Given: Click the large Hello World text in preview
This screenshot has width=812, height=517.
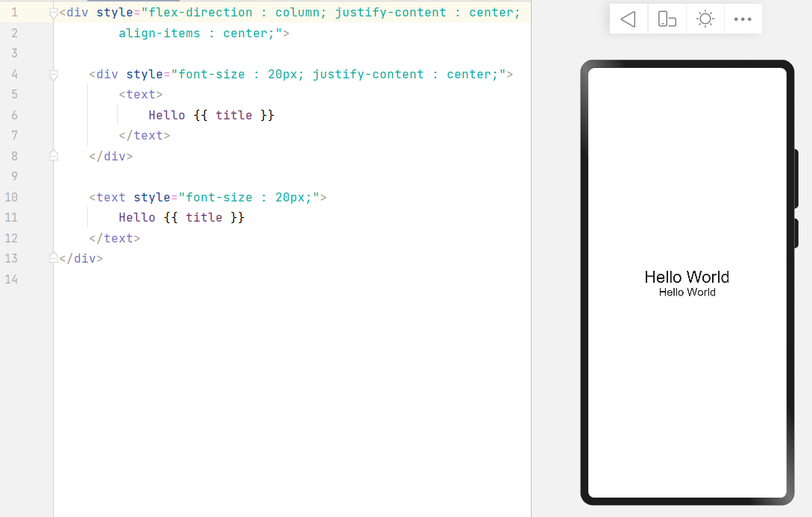Looking at the screenshot, I should 687,277.
